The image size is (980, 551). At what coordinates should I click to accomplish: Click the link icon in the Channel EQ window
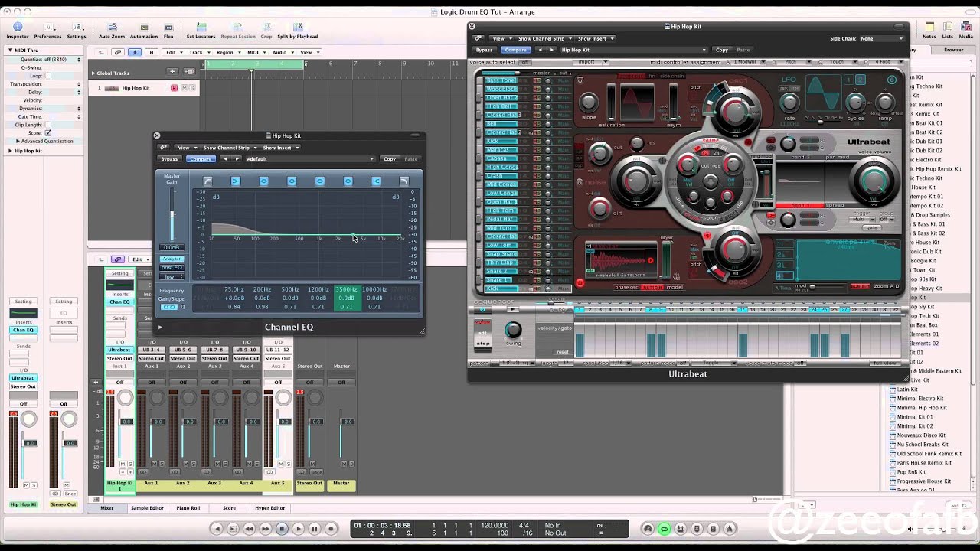coord(163,148)
